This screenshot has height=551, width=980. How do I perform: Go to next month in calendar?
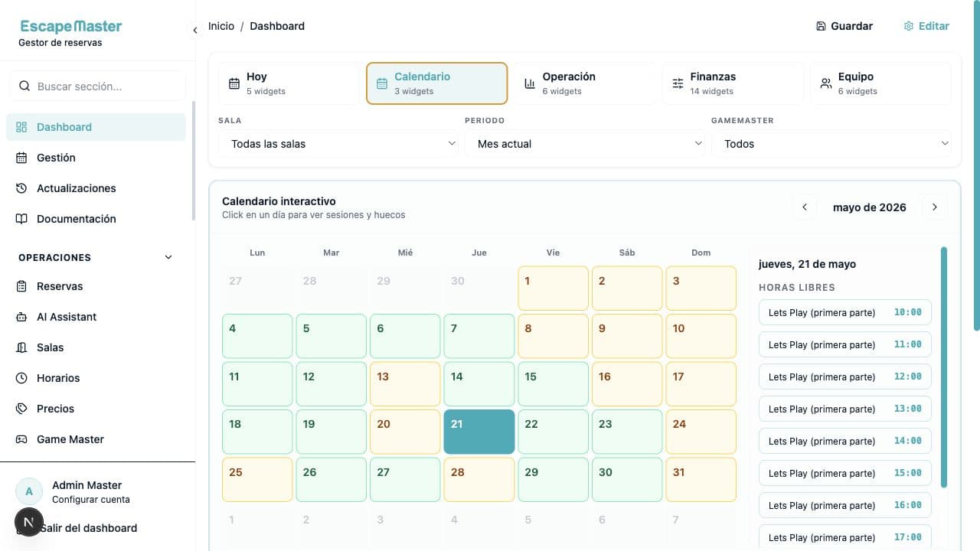935,207
